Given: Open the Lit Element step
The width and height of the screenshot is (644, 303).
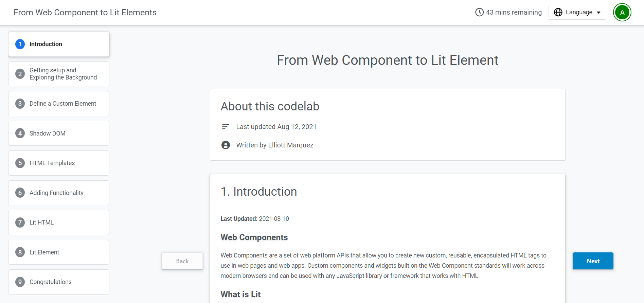Looking at the screenshot, I should [44, 252].
